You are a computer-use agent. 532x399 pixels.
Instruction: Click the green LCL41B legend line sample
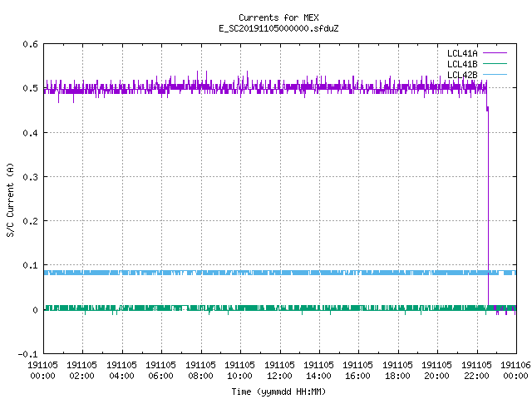(x=495, y=64)
